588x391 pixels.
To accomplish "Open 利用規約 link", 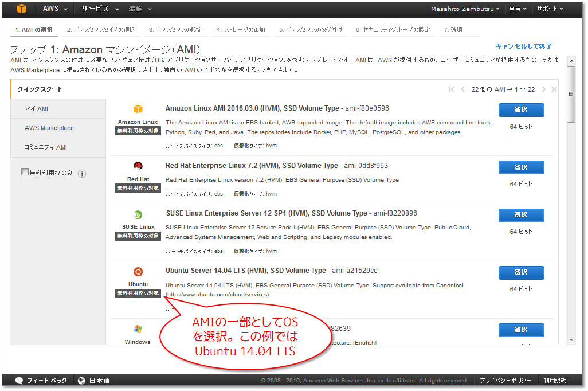I will [555, 381].
